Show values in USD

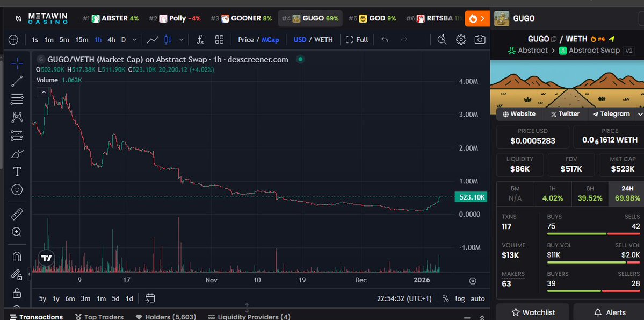pyautogui.click(x=300, y=40)
